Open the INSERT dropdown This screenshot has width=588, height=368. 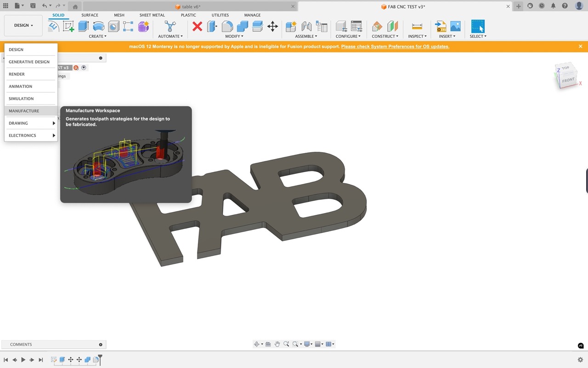[447, 36]
